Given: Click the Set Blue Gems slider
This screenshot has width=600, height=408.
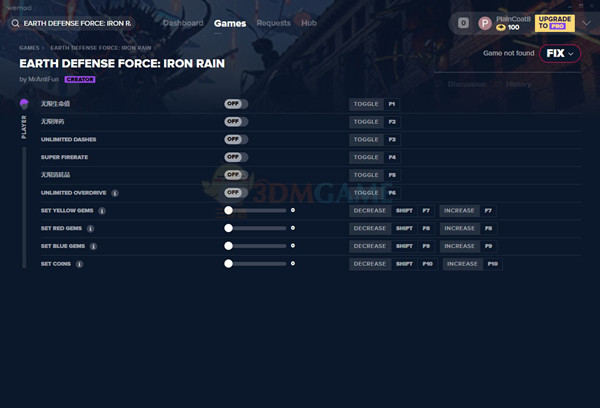Looking at the screenshot, I should 255,246.
